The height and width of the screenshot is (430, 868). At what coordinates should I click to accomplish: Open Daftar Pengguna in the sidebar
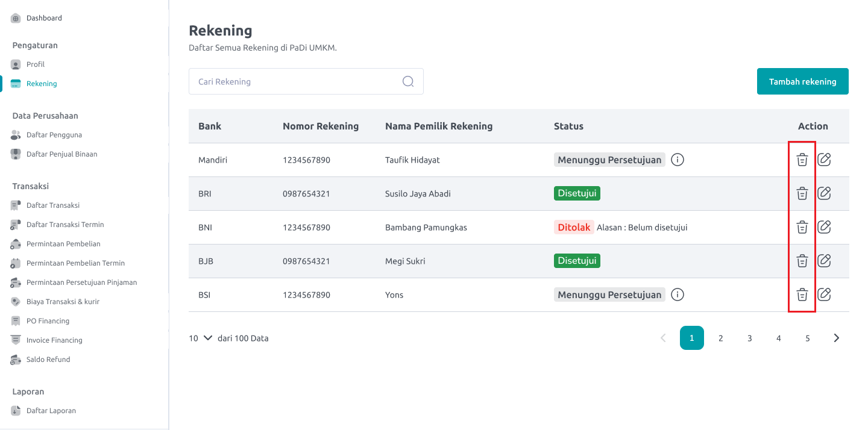pos(54,135)
